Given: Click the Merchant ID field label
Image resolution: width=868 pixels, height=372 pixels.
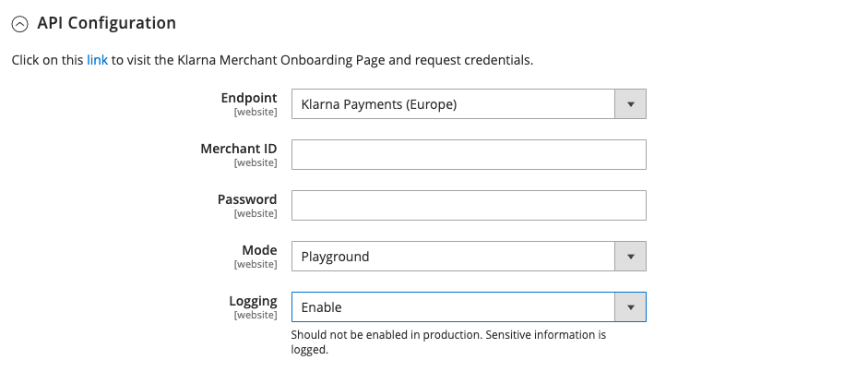Looking at the screenshot, I should click(239, 149).
